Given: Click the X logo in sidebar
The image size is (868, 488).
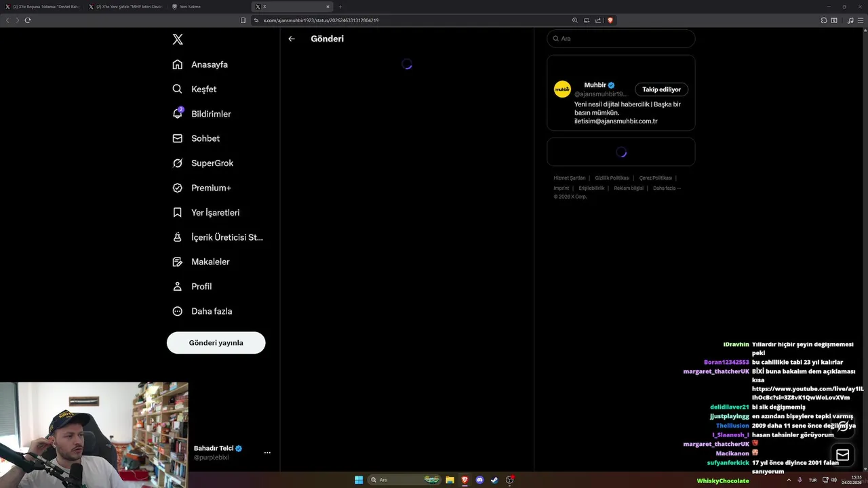Looking at the screenshot, I should [178, 39].
